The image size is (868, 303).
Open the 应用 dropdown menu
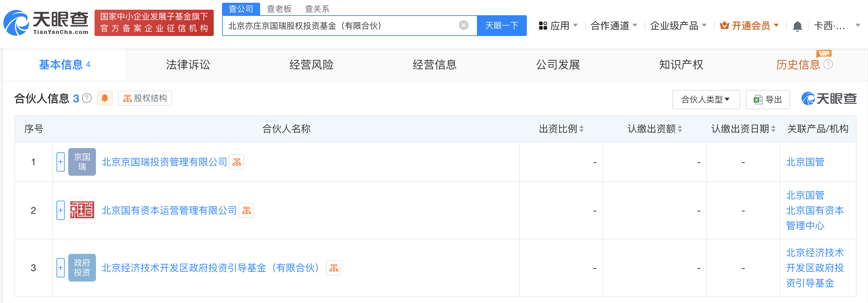point(558,26)
